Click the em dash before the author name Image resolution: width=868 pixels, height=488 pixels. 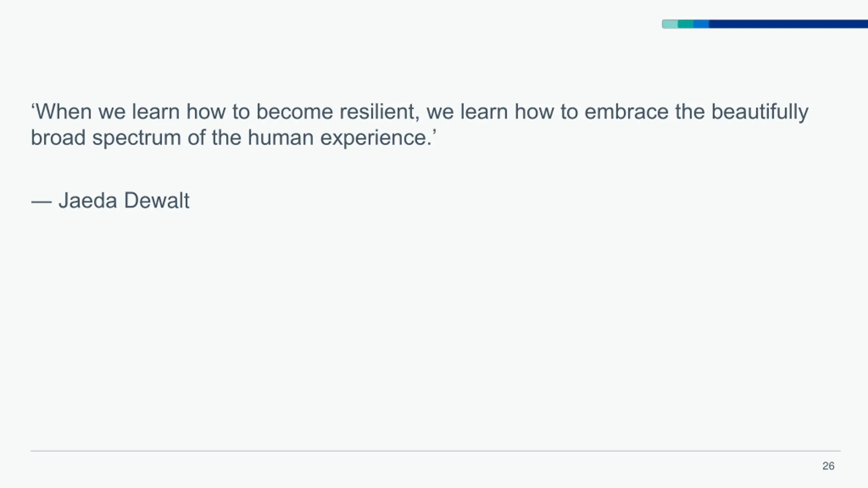point(41,202)
